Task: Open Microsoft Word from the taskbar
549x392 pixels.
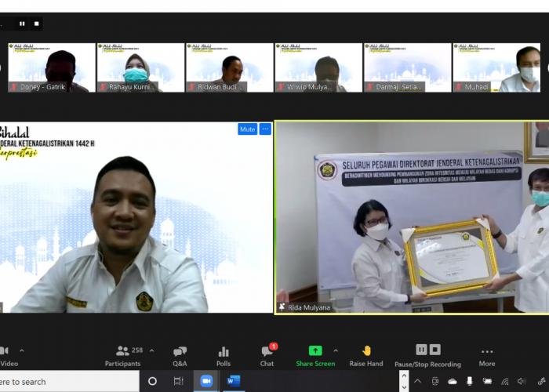Action: 233,381
